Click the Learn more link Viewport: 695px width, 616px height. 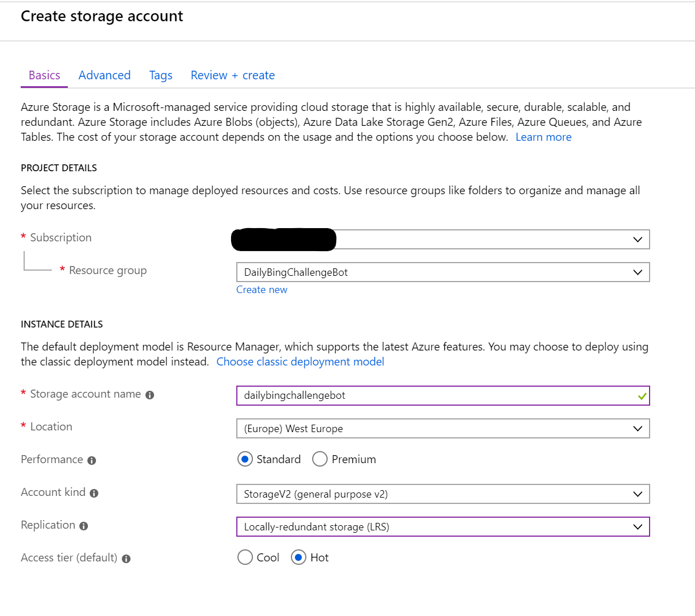coord(543,137)
